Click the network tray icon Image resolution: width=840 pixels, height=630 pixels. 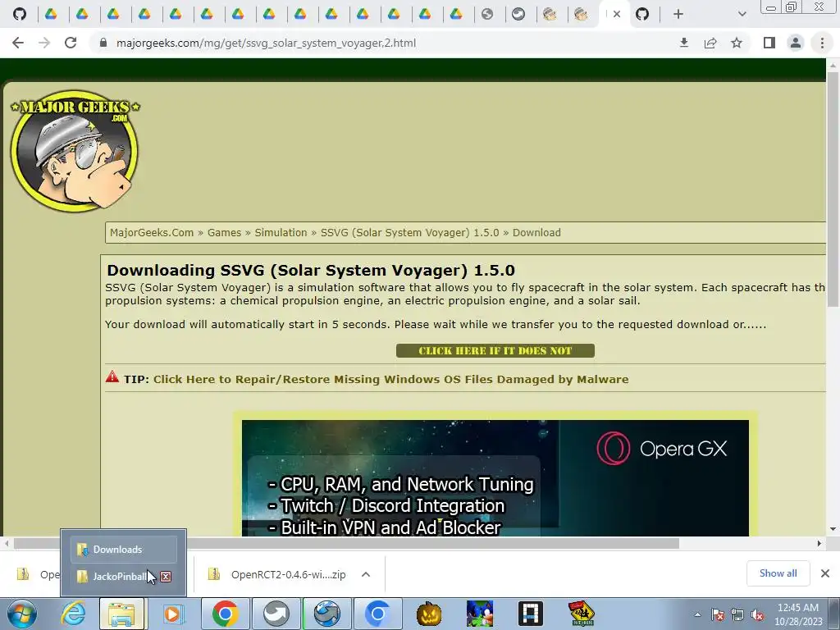coord(737,615)
